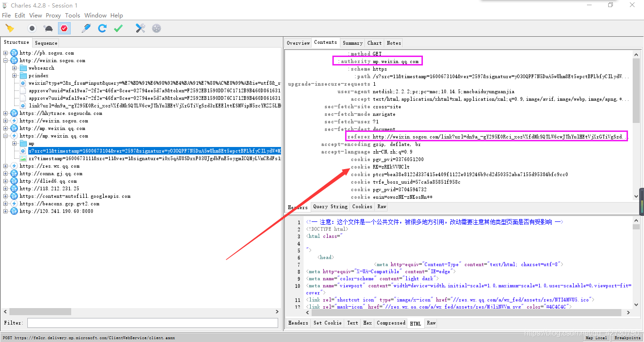Screen dimensions: 644x342
Task: Click the globe icon for http://conna.gj.qq.com
Action: tap(14, 173)
